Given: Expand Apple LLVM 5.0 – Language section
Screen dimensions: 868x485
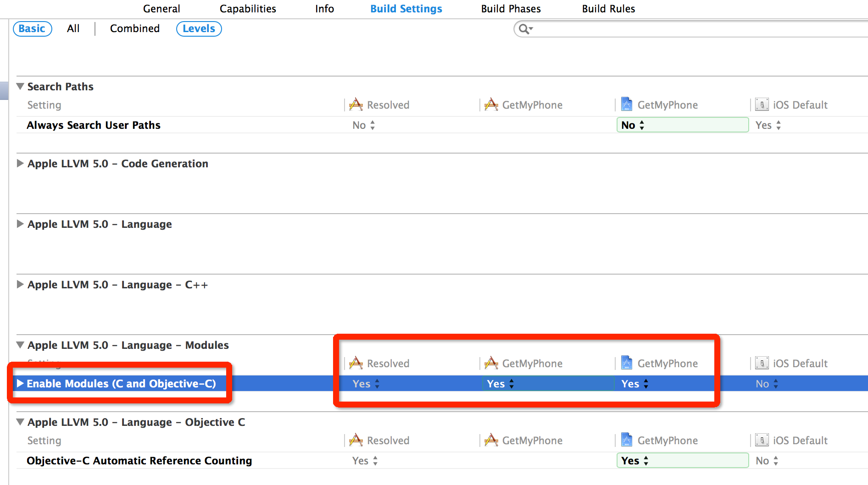Looking at the screenshot, I should 20,224.
